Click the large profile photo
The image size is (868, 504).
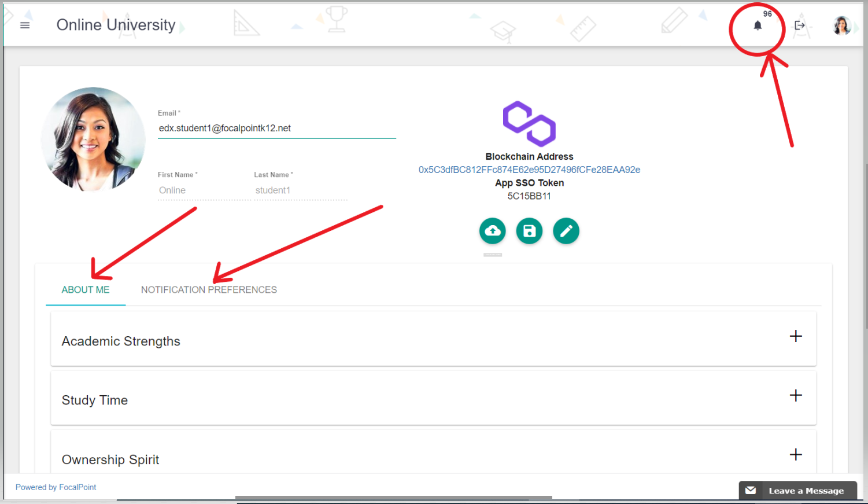coord(93,139)
